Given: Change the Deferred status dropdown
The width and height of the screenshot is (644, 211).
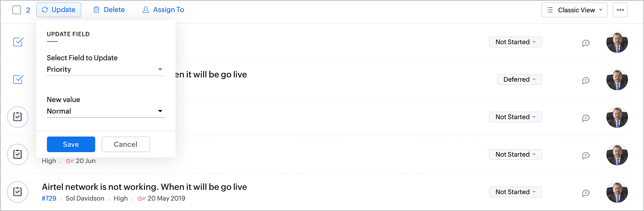Looking at the screenshot, I should click(x=519, y=79).
